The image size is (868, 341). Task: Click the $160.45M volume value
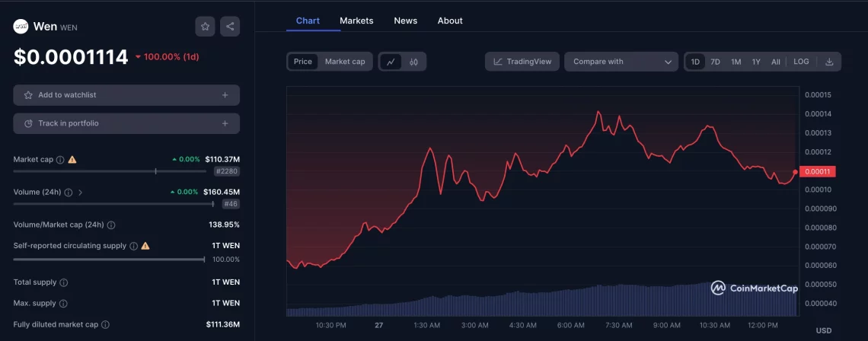pyautogui.click(x=222, y=192)
